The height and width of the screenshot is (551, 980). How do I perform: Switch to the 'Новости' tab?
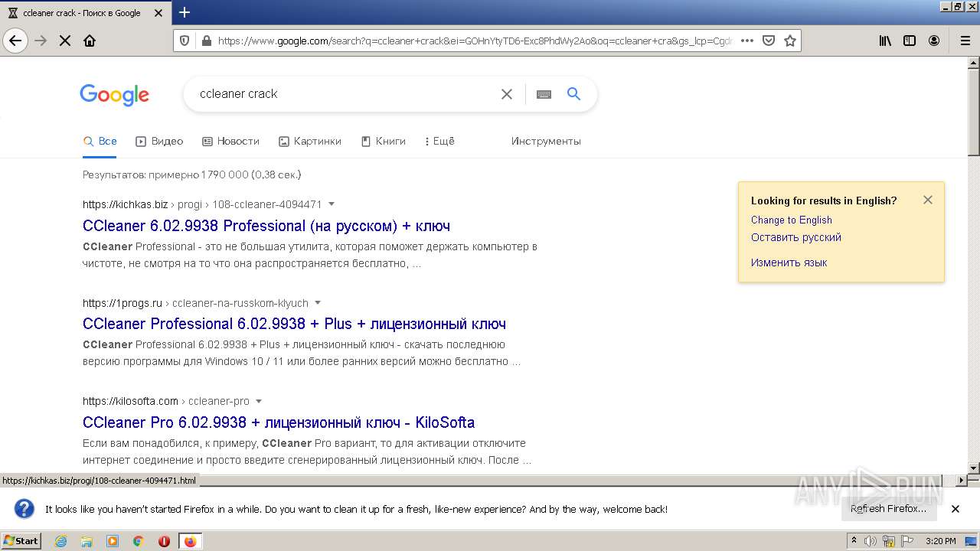(230, 141)
